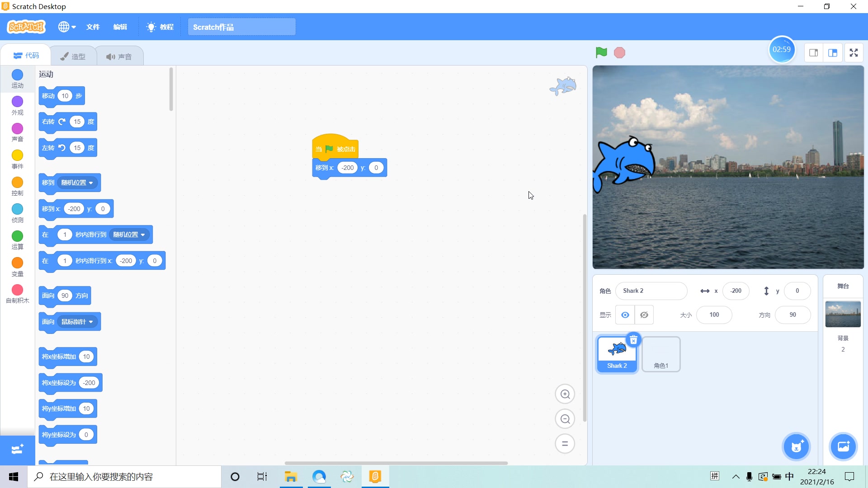Hide Shark 2 with the crossed-eye toggle
Viewport: 868px width, 488px height.
pyautogui.click(x=644, y=314)
